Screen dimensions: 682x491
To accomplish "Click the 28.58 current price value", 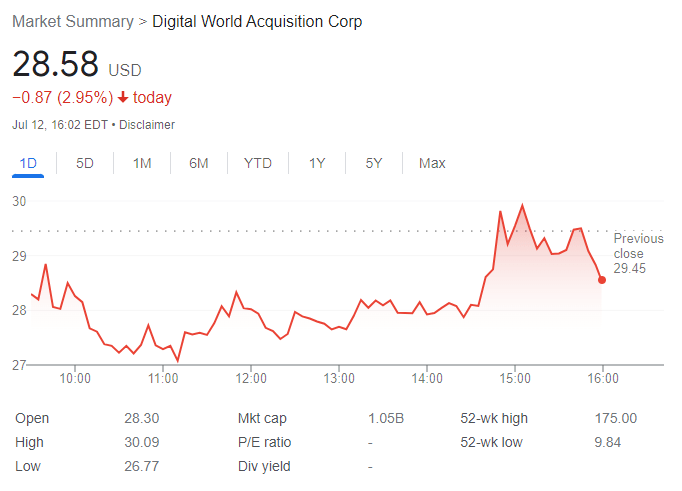I will pos(56,65).
